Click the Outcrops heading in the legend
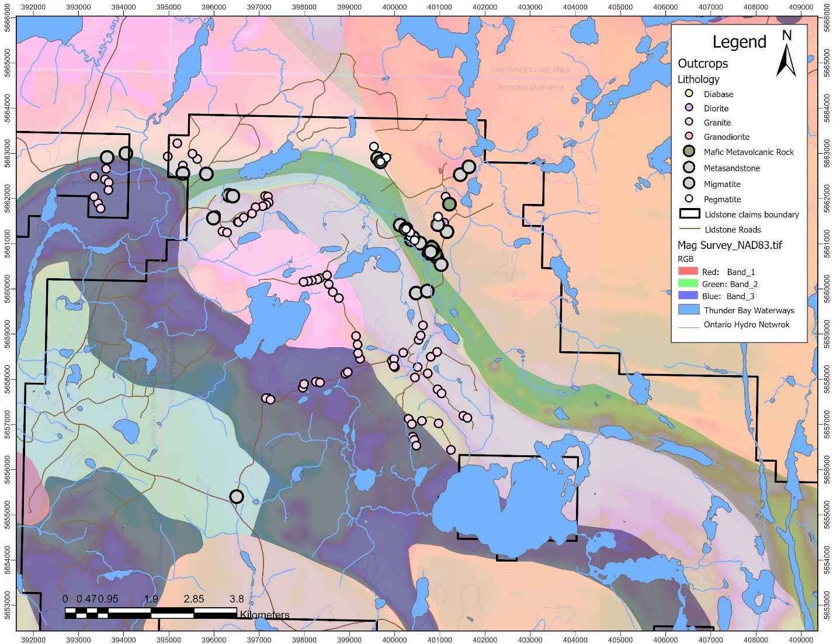 [x=703, y=64]
